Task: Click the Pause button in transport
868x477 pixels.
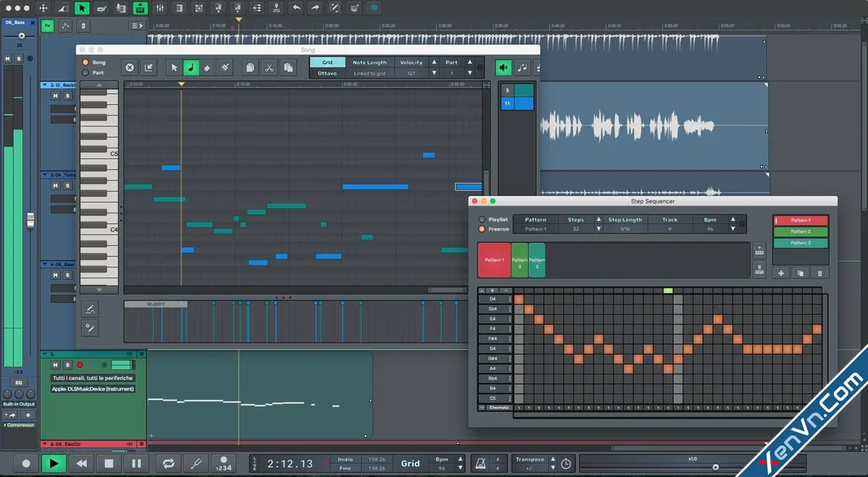Action: [x=137, y=463]
